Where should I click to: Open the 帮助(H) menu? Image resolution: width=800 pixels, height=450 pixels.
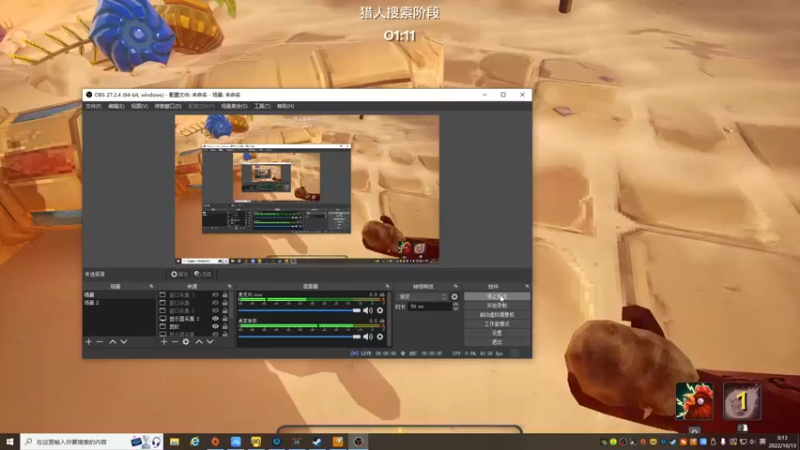coord(285,106)
